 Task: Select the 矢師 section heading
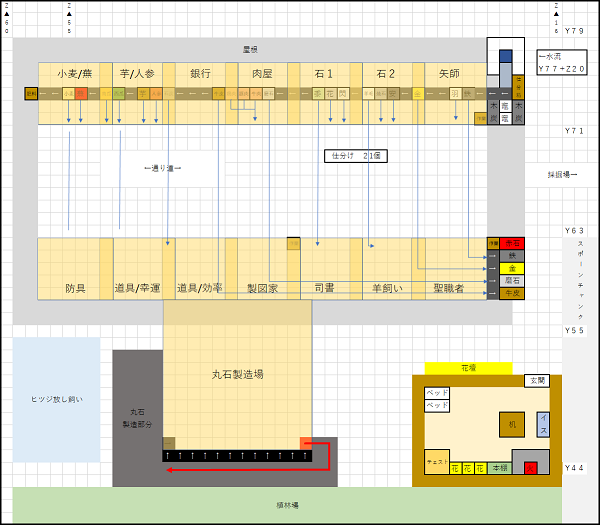[449, 73]
